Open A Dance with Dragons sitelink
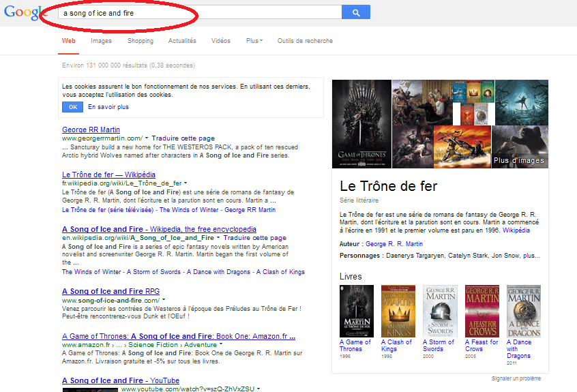This screenshot has height=392, width=577. [218, 272]
